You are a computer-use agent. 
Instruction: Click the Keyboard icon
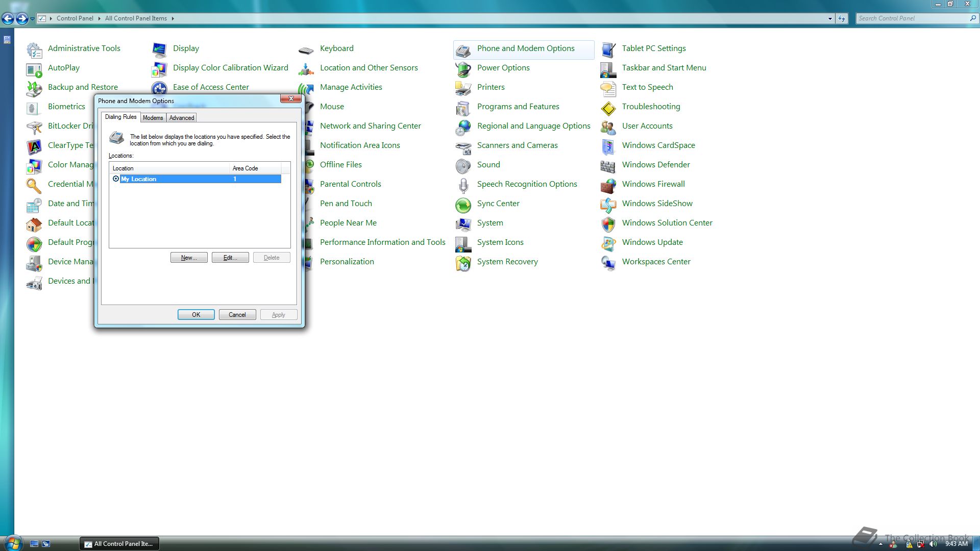pyautogui.click(x=306, y=49)
